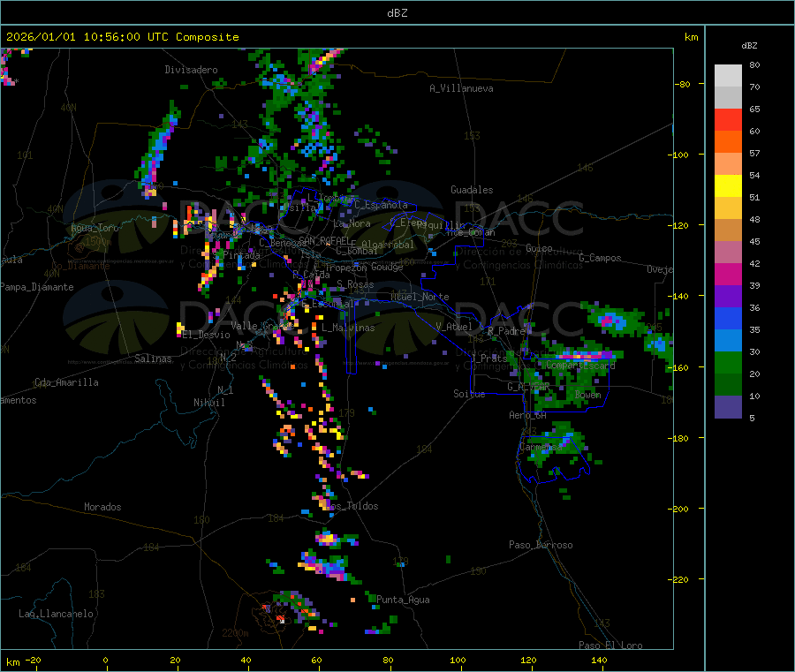Click the 'Lag.Llancanelo' label
Screen dimensions: 795x672
[x=57, y=614]
